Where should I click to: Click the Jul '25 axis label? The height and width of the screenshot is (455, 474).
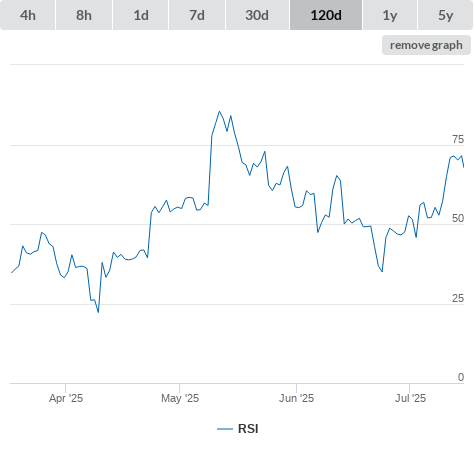click(x=410, y=398)
